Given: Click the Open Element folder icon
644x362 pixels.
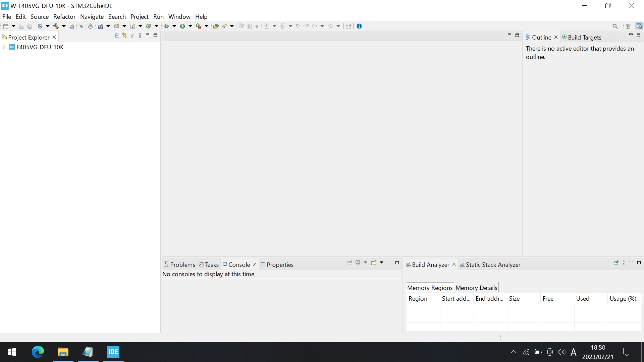Looking at the screenshot, I should [216, 26].
